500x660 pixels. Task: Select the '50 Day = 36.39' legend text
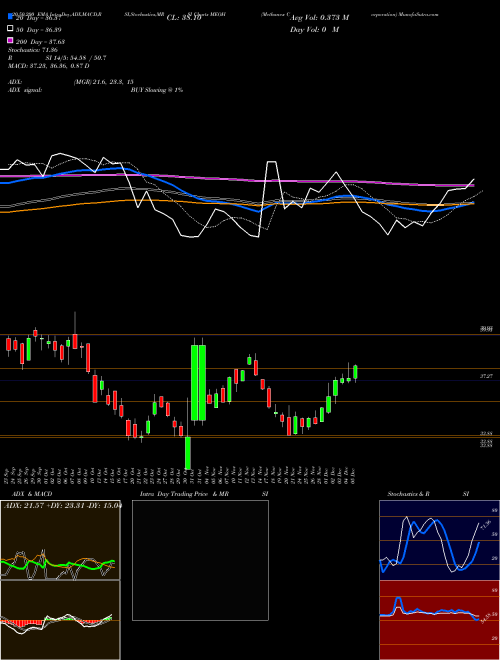point(39,30)
